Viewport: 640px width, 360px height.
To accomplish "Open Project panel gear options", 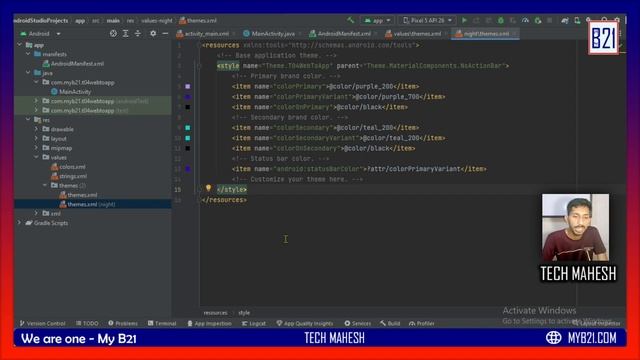I will pyautogui.click(x=153, y=33).
